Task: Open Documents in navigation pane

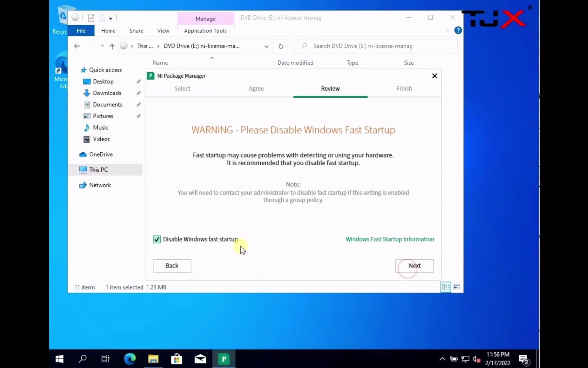Action: 108,105
